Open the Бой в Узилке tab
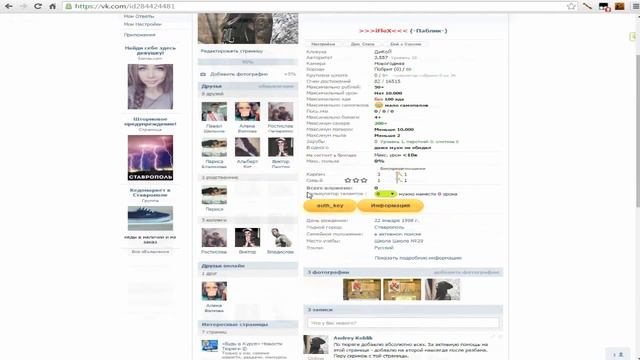The width and height of the screenshot is (640, 360). [405, 44]
